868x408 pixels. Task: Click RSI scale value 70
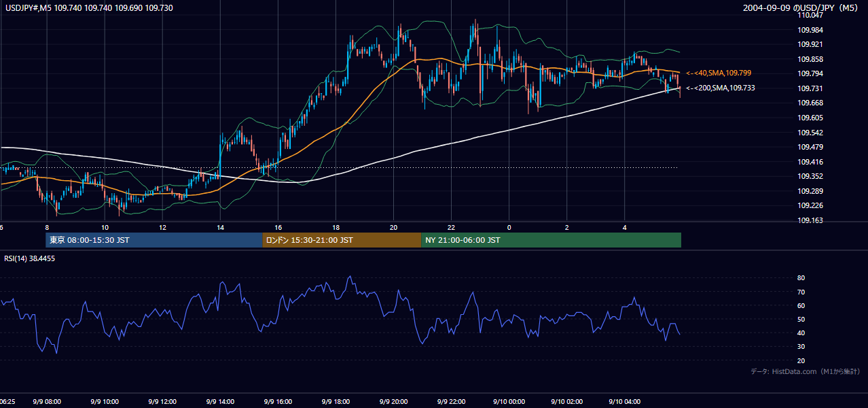(801, 292)
